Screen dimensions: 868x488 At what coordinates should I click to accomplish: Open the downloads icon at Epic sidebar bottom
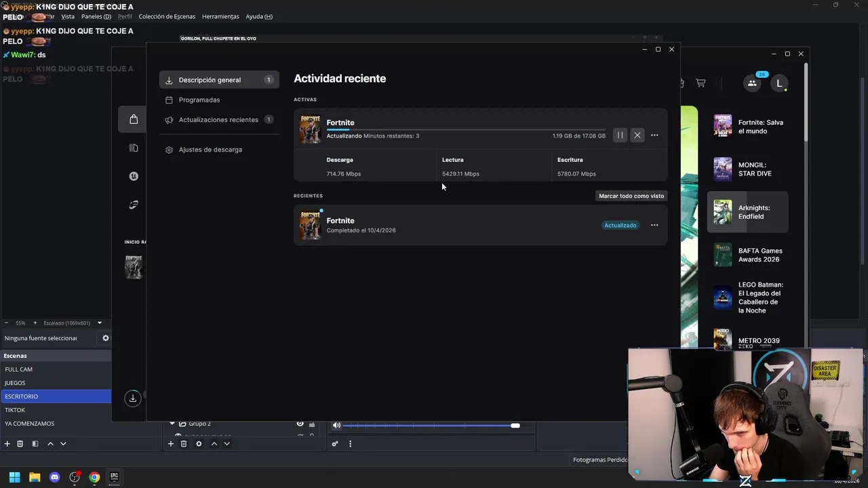tap(133, 399)
